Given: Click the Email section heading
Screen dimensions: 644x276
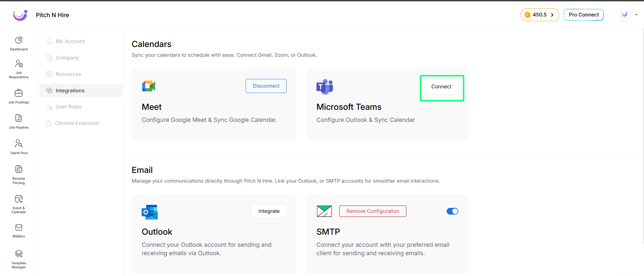Looking at the screenshot, I should [x=142, y=170].
